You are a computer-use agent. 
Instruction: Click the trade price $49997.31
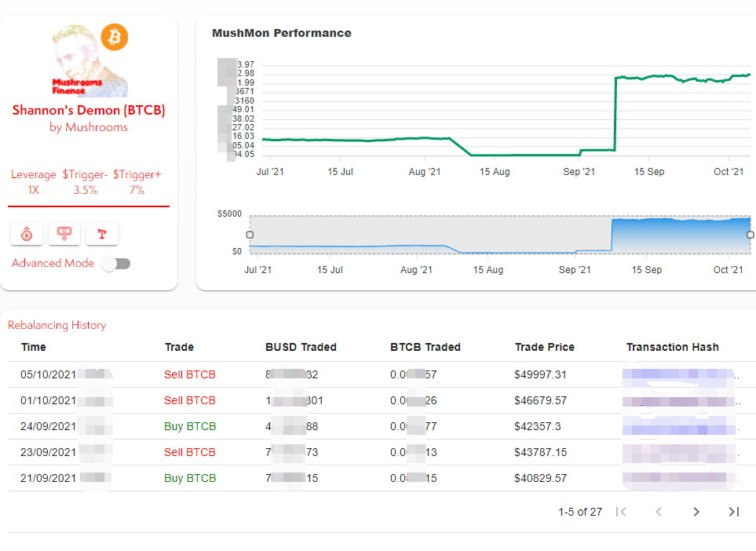(540, 374)
